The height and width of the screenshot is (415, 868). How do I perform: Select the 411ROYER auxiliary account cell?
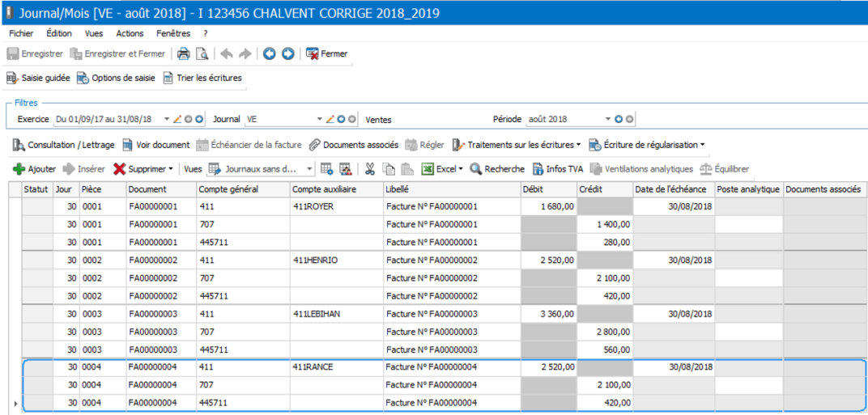[336, 207]
